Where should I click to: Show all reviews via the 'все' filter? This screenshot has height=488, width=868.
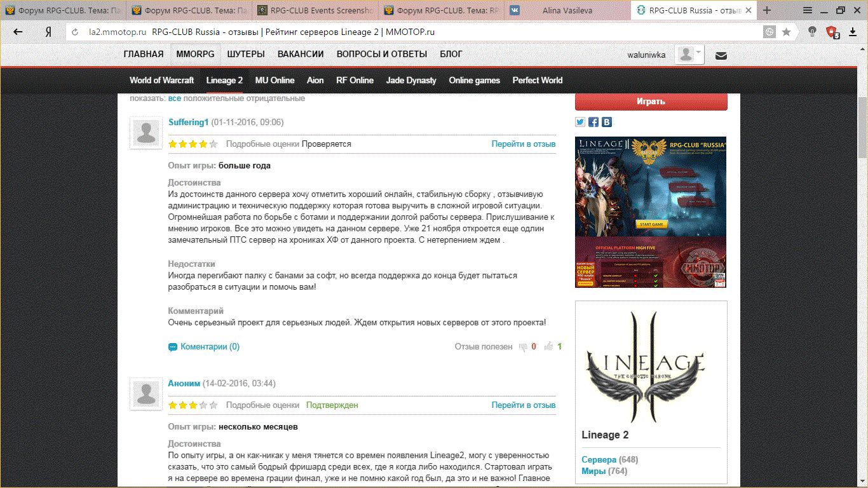[x=175, y=98]
